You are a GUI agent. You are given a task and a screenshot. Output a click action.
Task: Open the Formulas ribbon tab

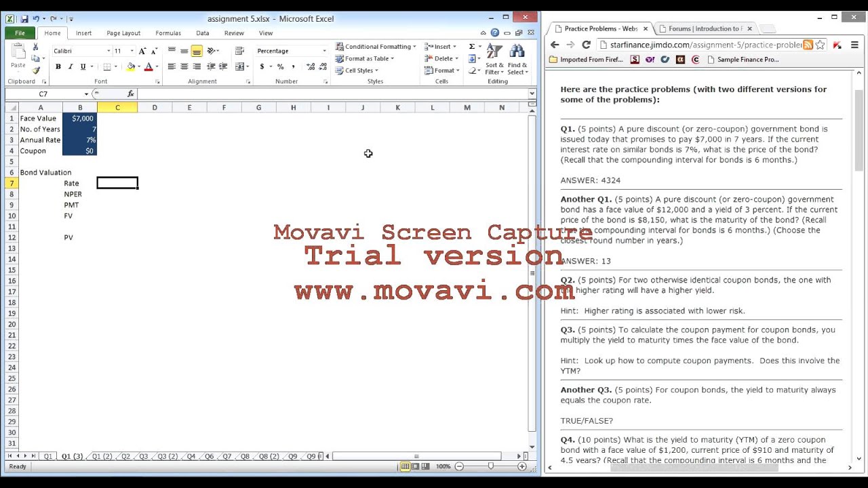pos(168,33)
